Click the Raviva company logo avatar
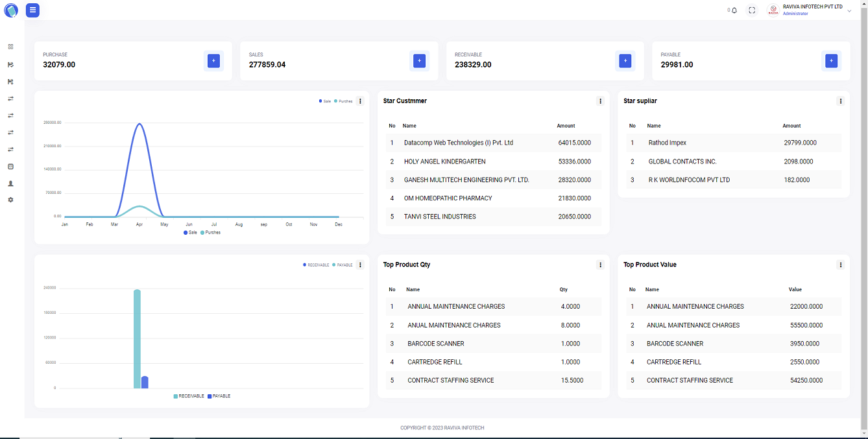This screenshot has width=868, height=439. [x=773, y=10]
